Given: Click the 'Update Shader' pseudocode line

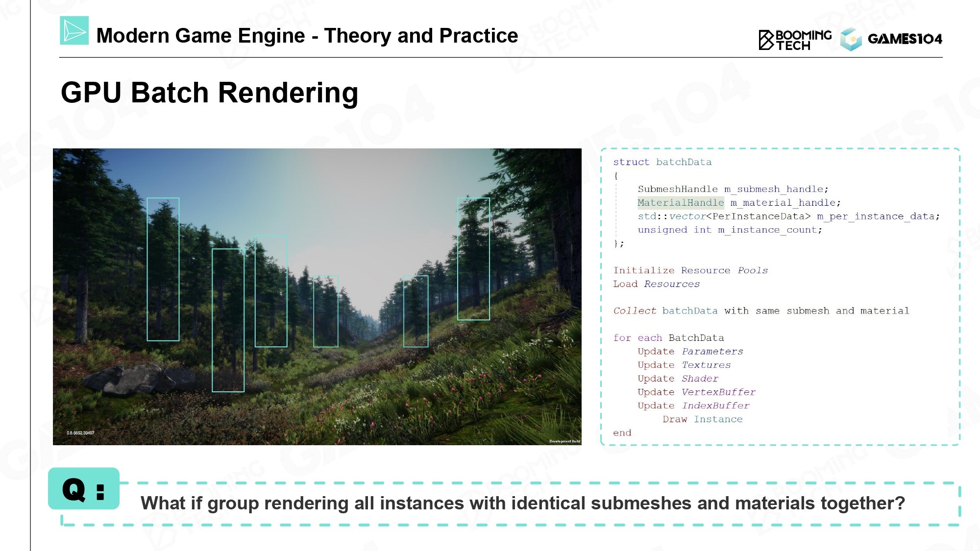Looking at the screenshot, I should [678, 379].
